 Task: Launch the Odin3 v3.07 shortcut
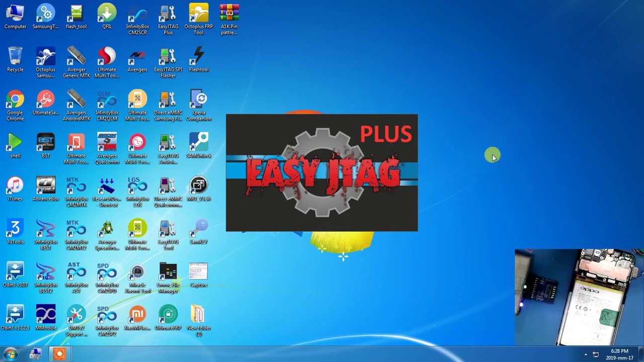click(15, 276)
